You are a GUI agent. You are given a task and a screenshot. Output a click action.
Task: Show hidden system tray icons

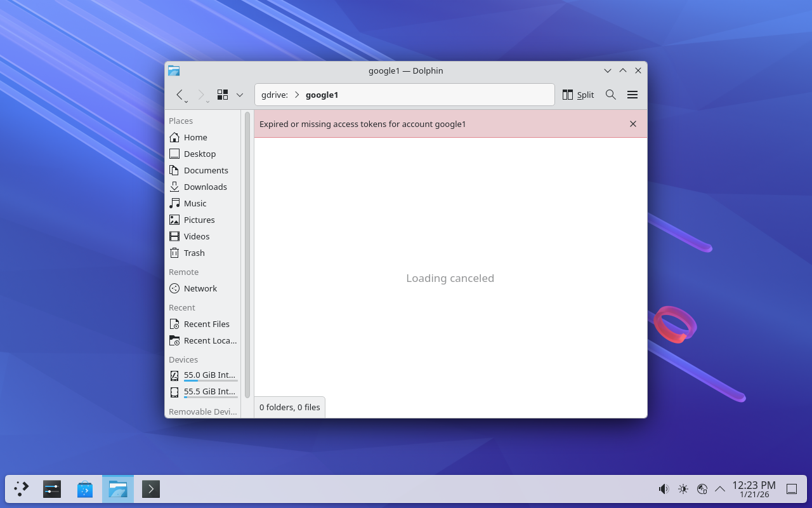[720, 489]
